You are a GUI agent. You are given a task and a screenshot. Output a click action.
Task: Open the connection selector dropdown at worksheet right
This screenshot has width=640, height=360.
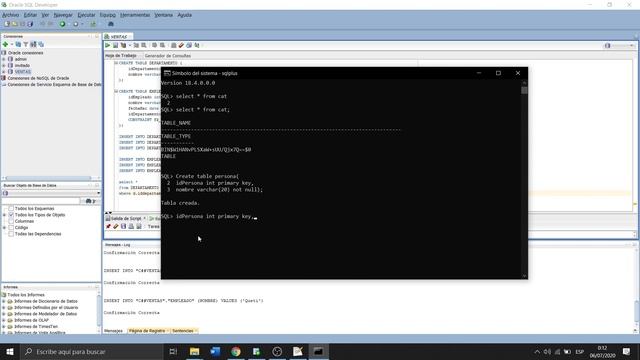[631, 46]
